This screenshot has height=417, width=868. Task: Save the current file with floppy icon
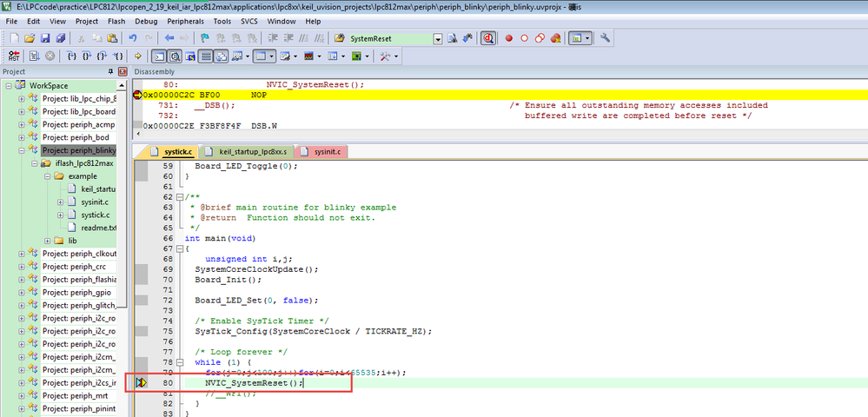point(45,38)
